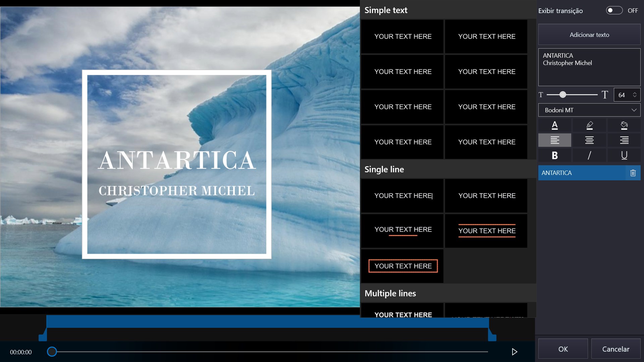Select second-row right Simple text thumbnail
This screenshot has height=362, width=644.
point(486,72)
